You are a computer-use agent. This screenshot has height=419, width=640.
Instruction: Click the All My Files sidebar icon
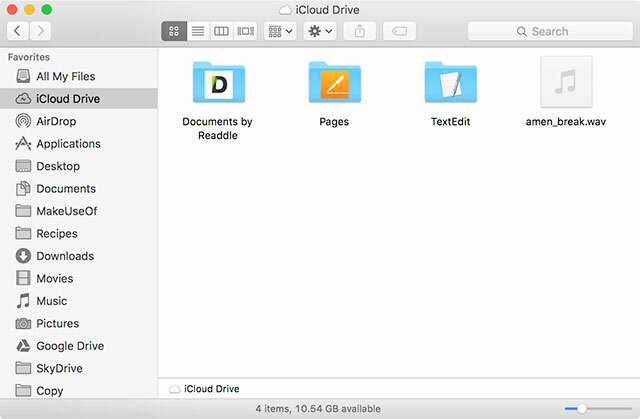pyautogui.click(x=23, y=76)
